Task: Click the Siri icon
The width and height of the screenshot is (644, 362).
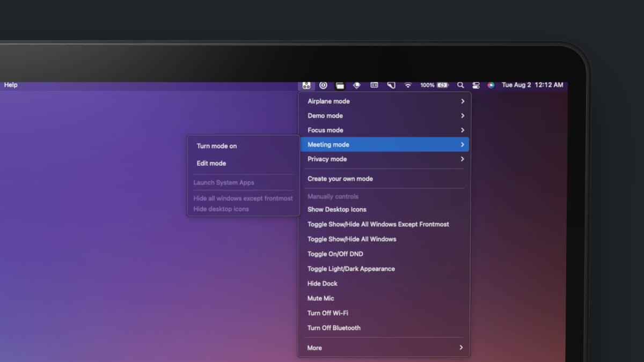Action: click(491, 85)
